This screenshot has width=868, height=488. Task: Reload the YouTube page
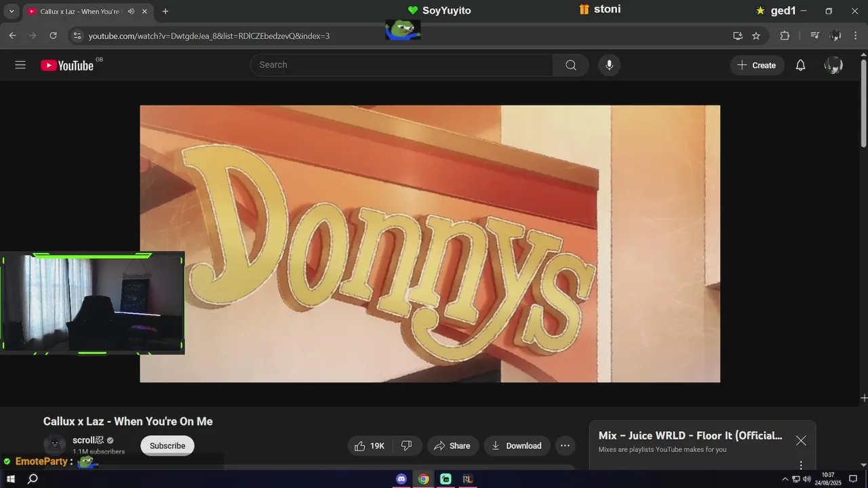click(53, 35)
